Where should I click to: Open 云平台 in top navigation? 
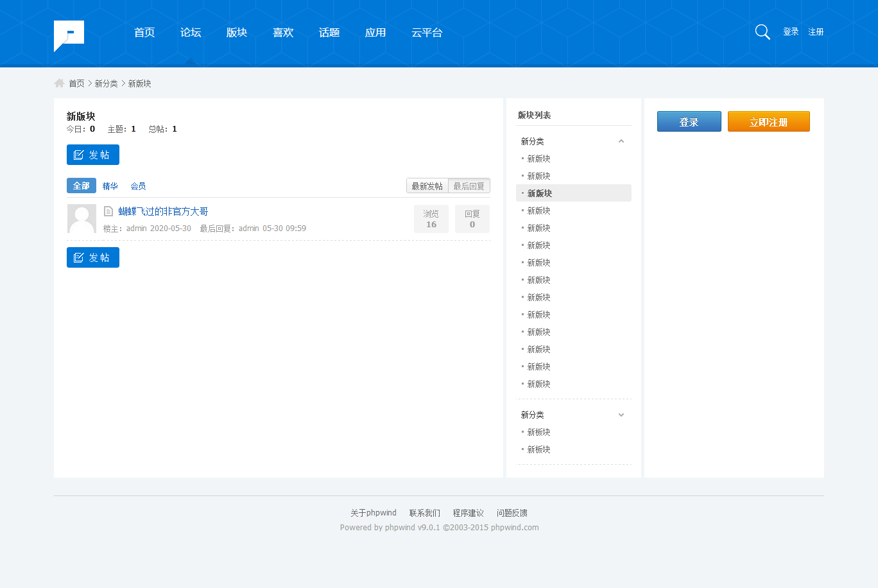(427, 33)
